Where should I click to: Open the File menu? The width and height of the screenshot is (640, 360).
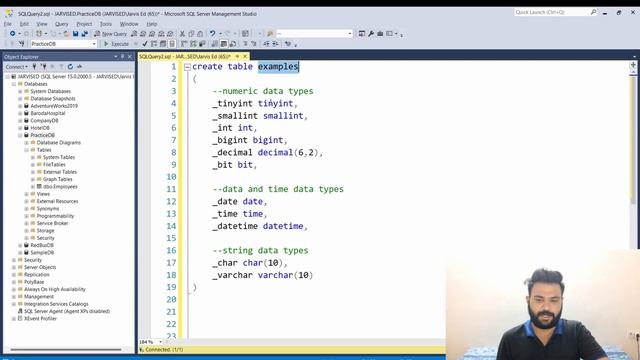pos(8,24)
